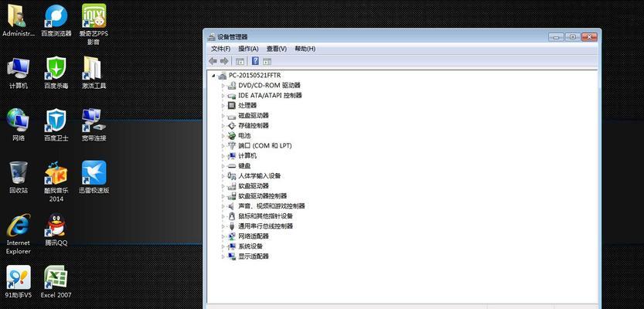Select the 回收站 recycle bin icon
644x309 pixels.
tap(18, 177)
